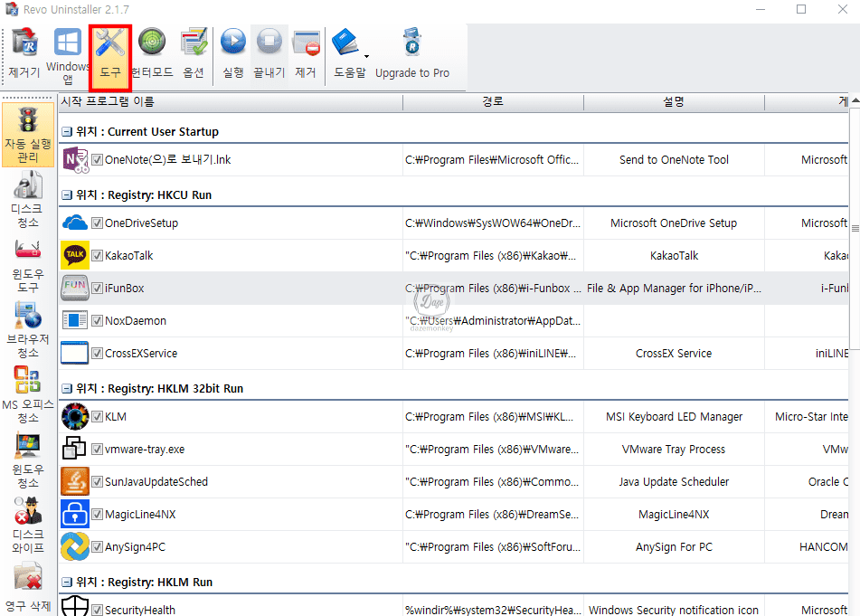Select the CrossEXService row name
Viewport: 860px width, 616px height.
pyautogui.click(x=141, y=354)
